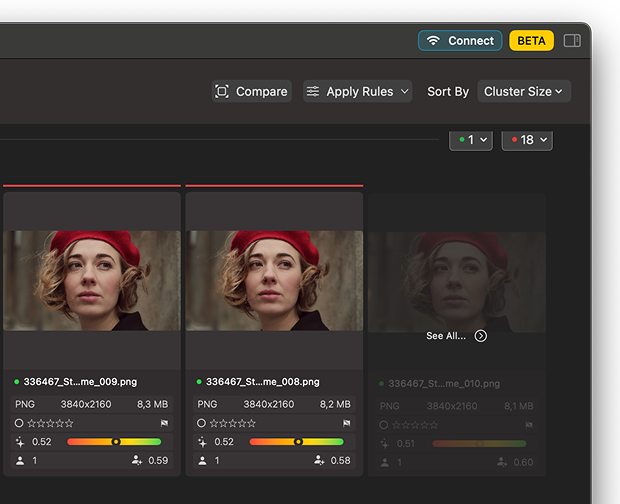Toggle the color label circle on 009.png

pos(19,423)
